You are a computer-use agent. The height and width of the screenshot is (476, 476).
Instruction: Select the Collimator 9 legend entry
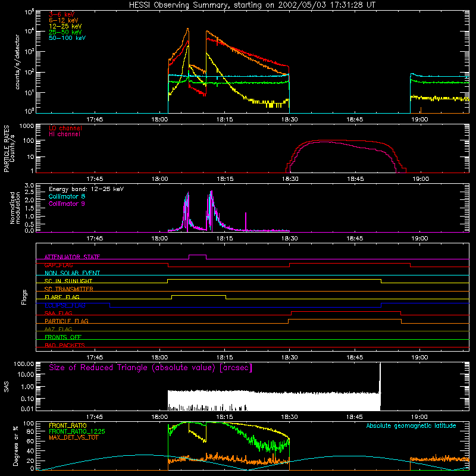click(x=67, y=203)
